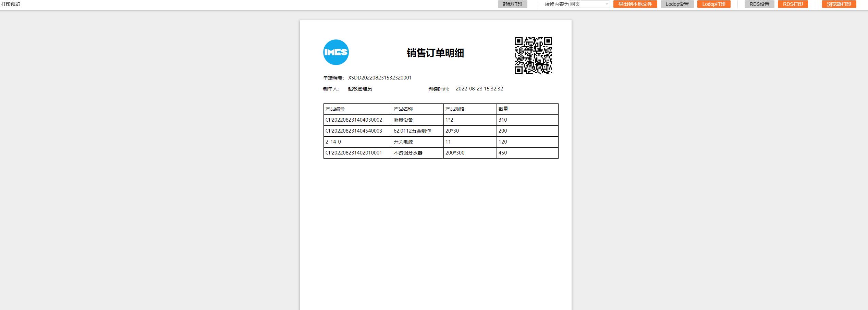Click the 制单人 label
Screen dimensions: 868x310
click(331, 89)
